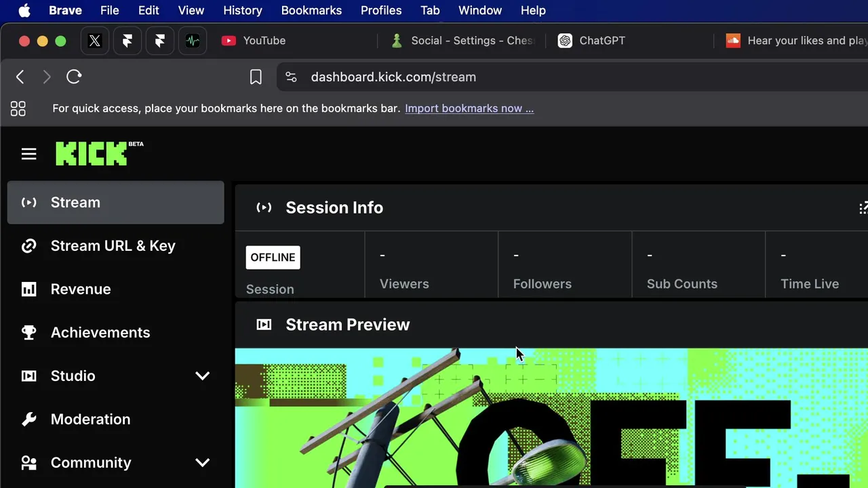Viewport: 868px width, 488px height.
Task: Click the Followers stat label
Action: click(542, 283)
